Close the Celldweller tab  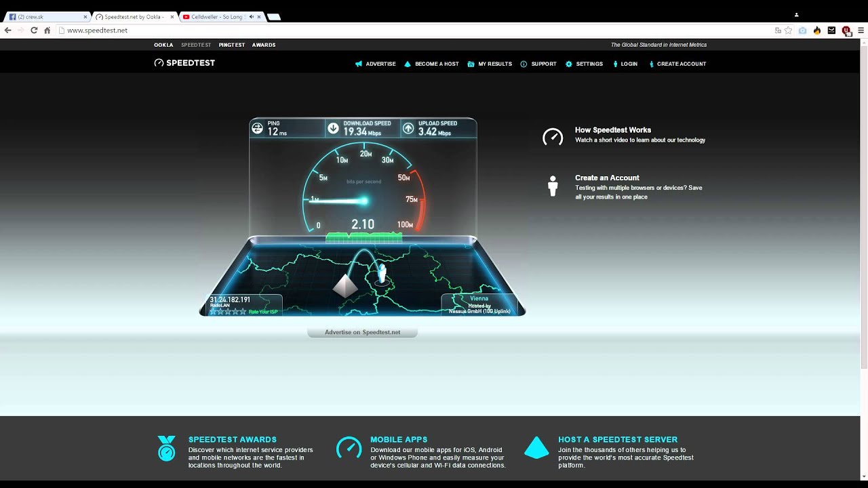259,17
